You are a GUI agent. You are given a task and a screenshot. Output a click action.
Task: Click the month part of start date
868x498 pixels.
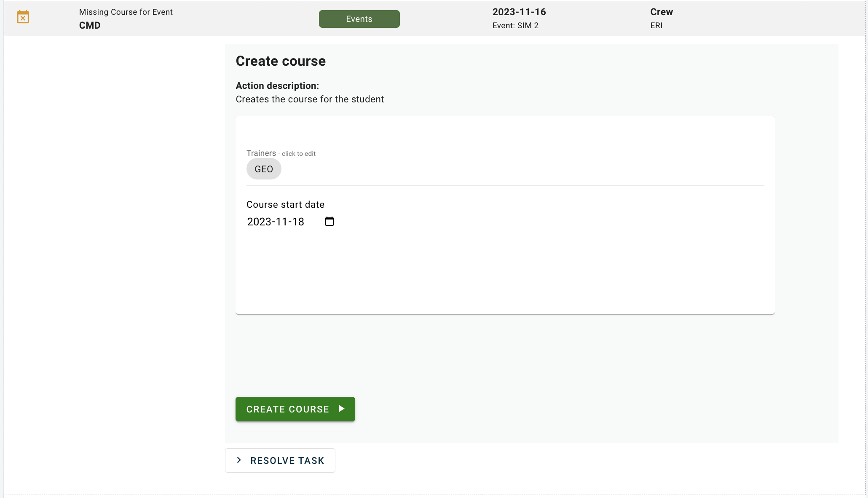click(x=281, y=222)
